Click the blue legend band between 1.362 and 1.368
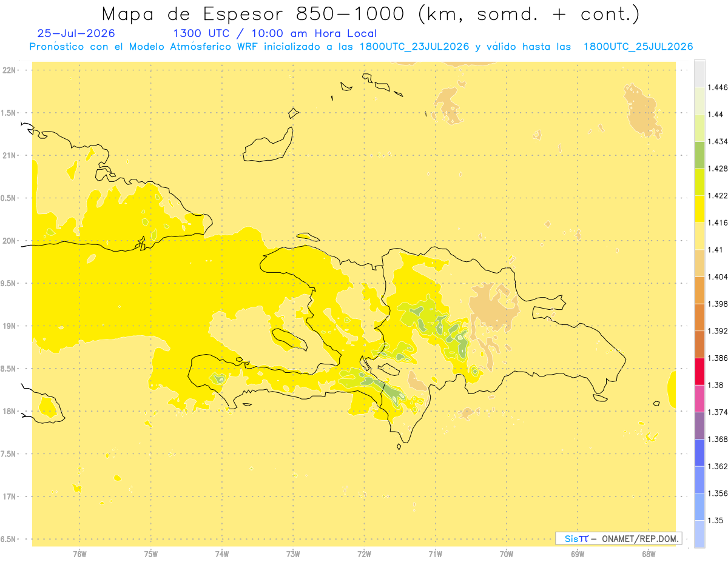This screenshot has width=728, height=562. pyautogui.click(x=699, y=453)
